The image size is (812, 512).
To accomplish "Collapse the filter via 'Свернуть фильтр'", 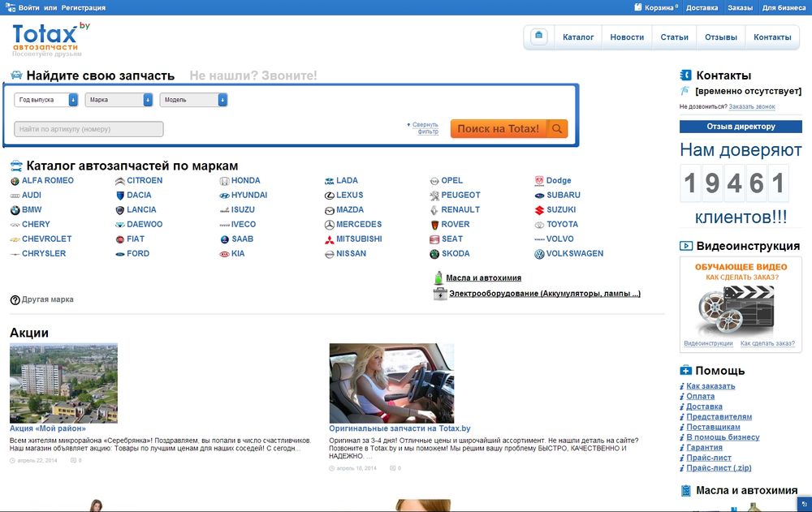I will tap(425, 128).
